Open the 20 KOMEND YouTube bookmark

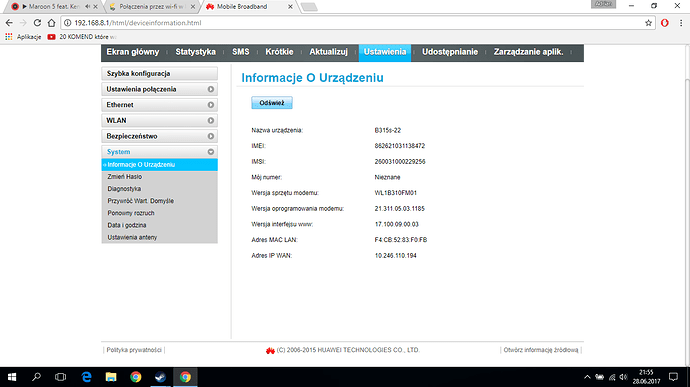tap(82, 37)
